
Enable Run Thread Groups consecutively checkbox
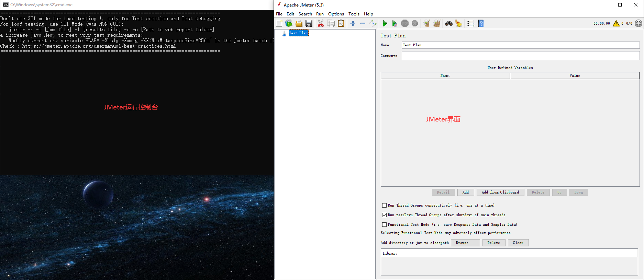[x=384, y=205]
